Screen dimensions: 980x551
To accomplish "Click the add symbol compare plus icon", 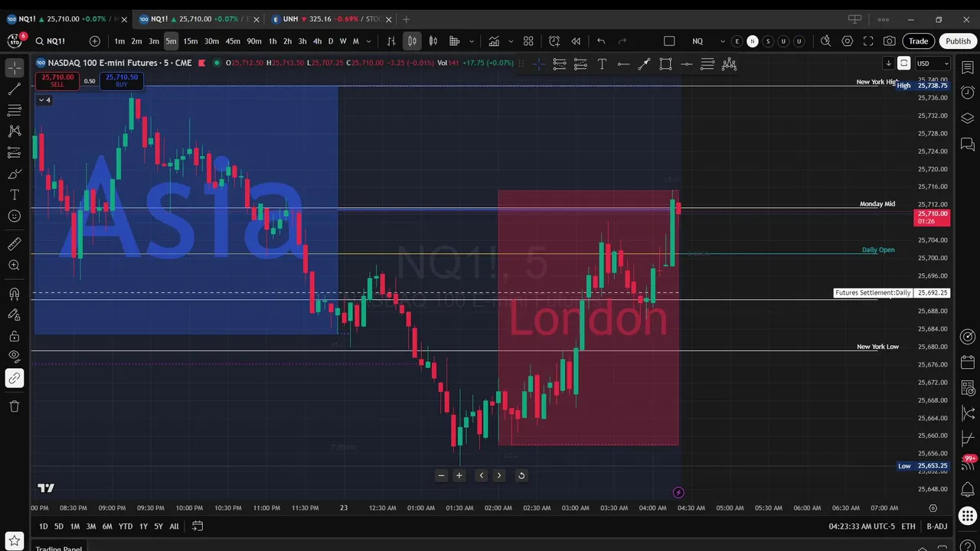I will tap(95, 41).
